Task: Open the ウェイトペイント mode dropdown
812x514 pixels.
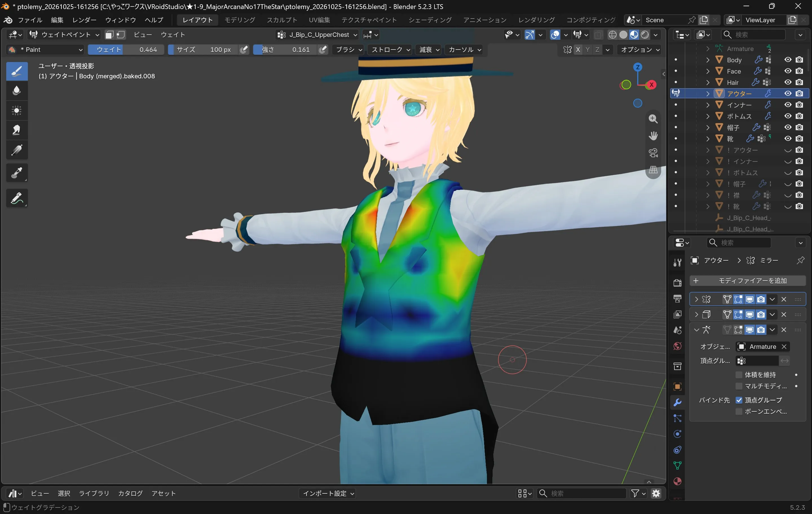Action: [64, 35]
